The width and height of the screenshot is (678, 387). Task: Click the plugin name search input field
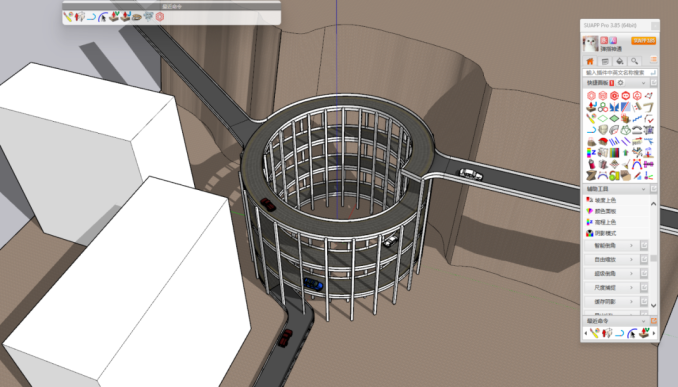click(619, 73)
